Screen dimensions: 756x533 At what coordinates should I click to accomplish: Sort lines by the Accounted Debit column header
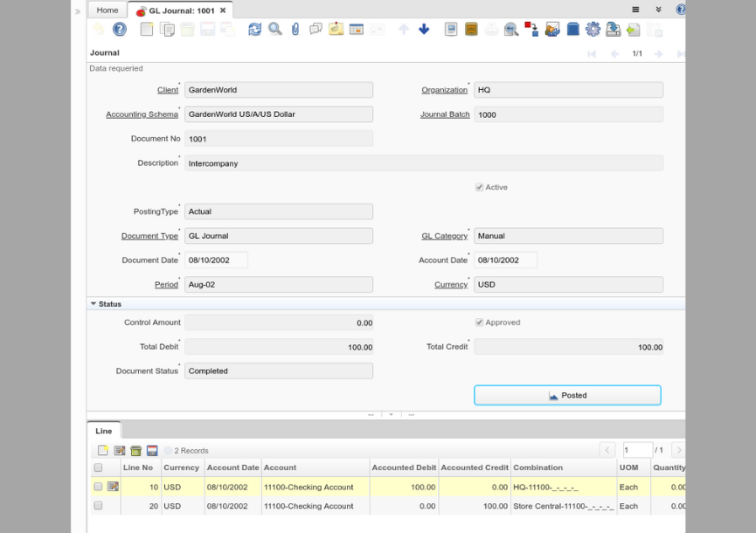pyautogui.click(x=404, y=467)
